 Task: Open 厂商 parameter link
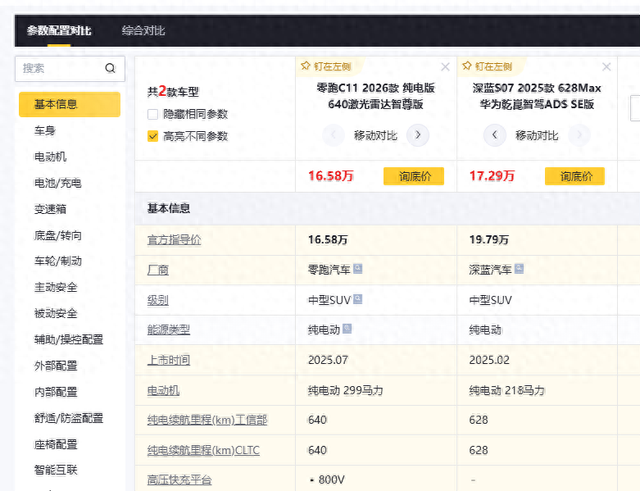158,270
